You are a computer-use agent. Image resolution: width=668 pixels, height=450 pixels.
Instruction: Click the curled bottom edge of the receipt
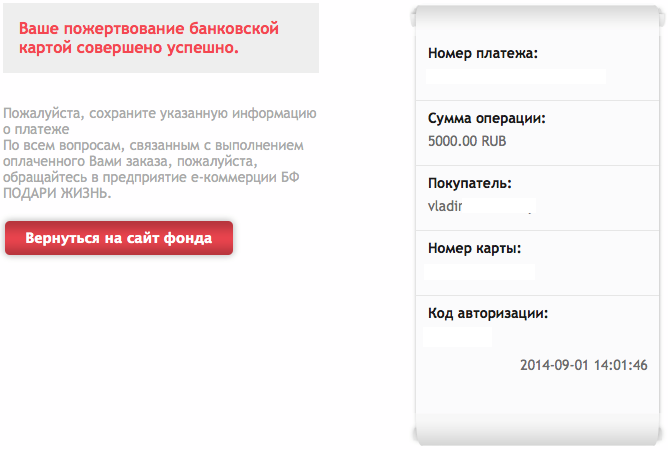(535, 434)
